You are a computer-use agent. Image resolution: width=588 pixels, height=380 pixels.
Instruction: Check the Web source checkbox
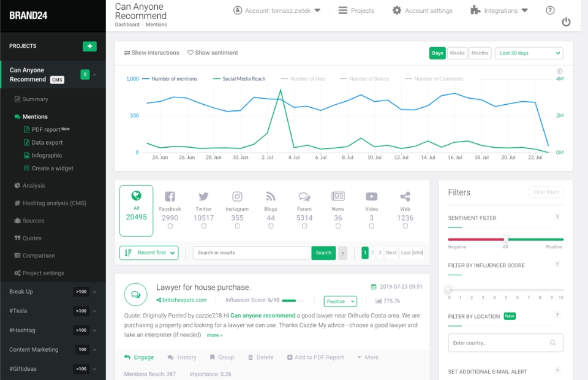(405, 226)
